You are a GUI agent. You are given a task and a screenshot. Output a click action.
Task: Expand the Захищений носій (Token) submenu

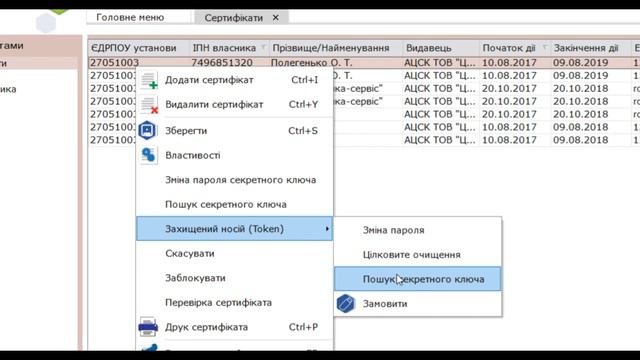click(x=234, y=229)
